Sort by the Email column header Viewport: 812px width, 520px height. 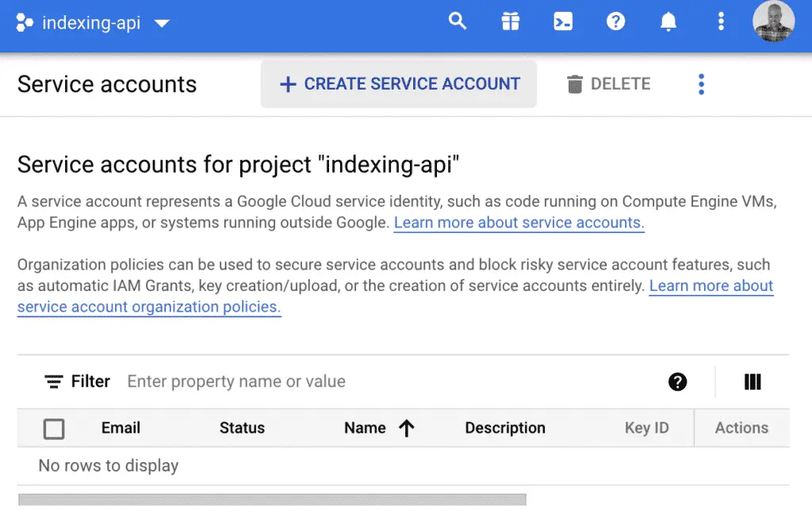click(121, 428)
